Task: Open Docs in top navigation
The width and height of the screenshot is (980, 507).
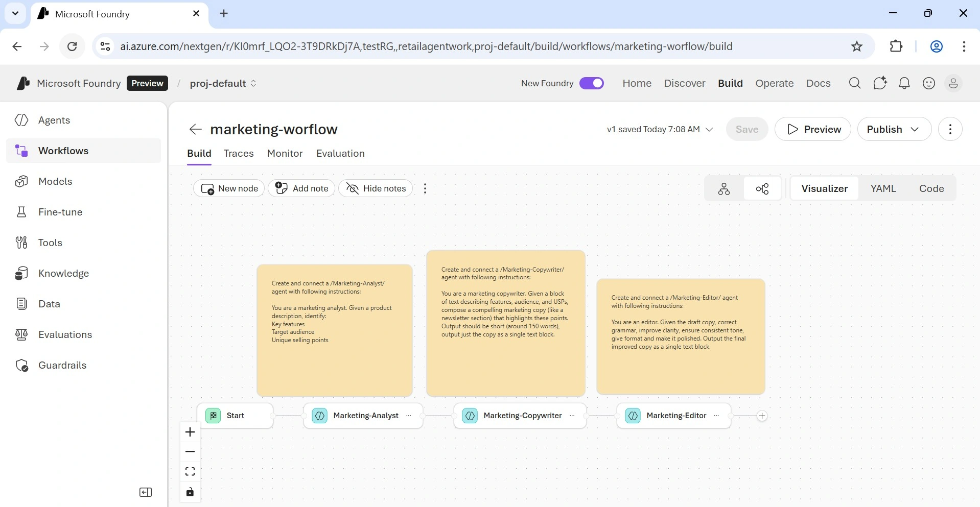Action: (x=818, y=83)
